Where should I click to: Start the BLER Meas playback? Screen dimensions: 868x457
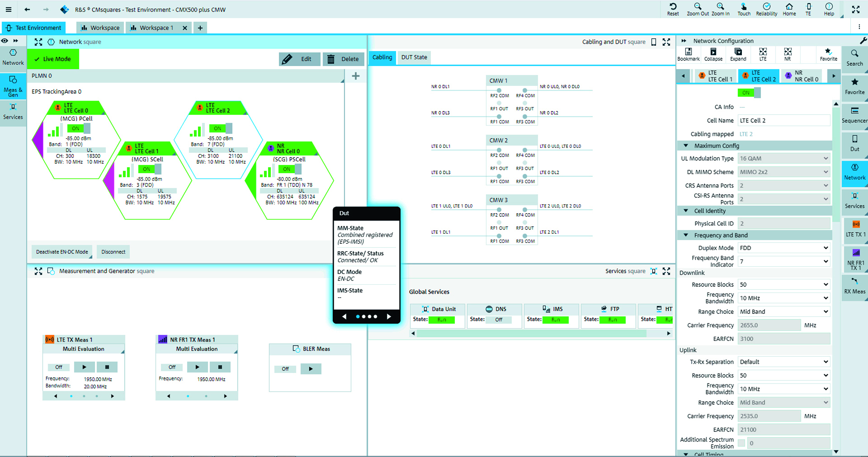click(x=311, y=369)
